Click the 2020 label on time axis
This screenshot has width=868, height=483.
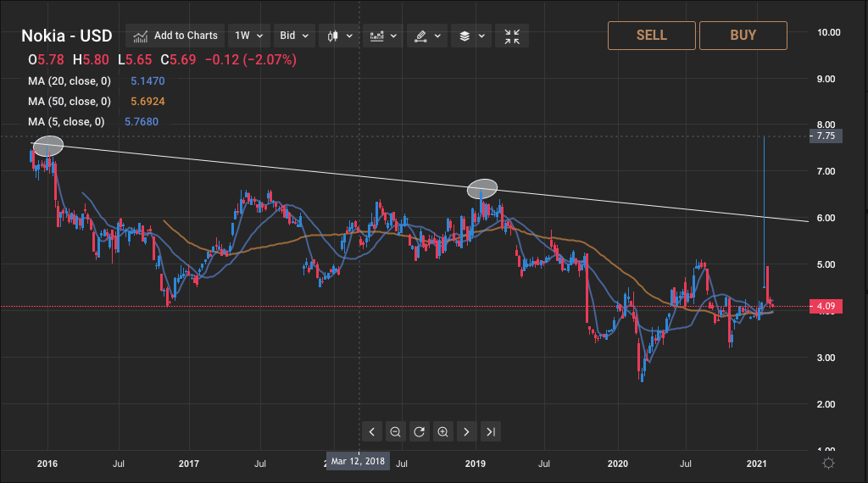(x=618, y=464)
